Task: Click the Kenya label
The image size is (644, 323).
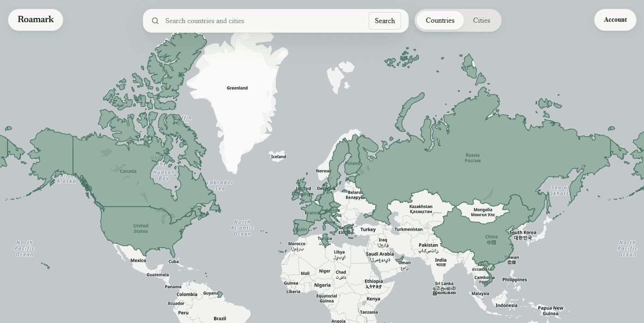Action: click(x=373, y=299)
